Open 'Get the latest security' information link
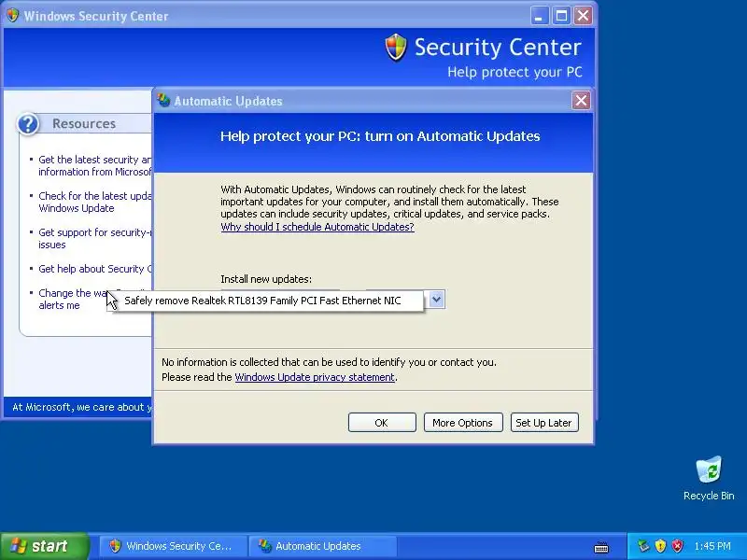 point(94,166)
